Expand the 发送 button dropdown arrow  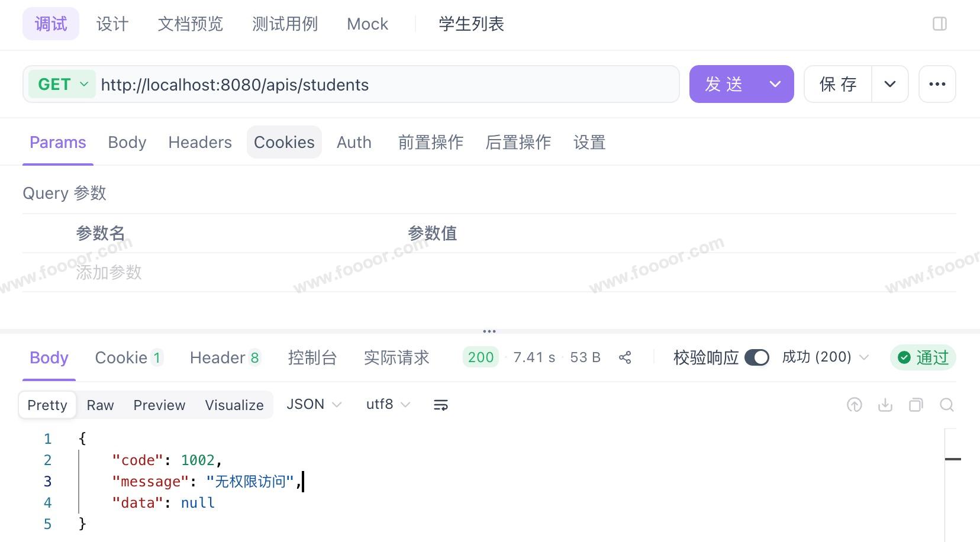[x=775, y=84]
